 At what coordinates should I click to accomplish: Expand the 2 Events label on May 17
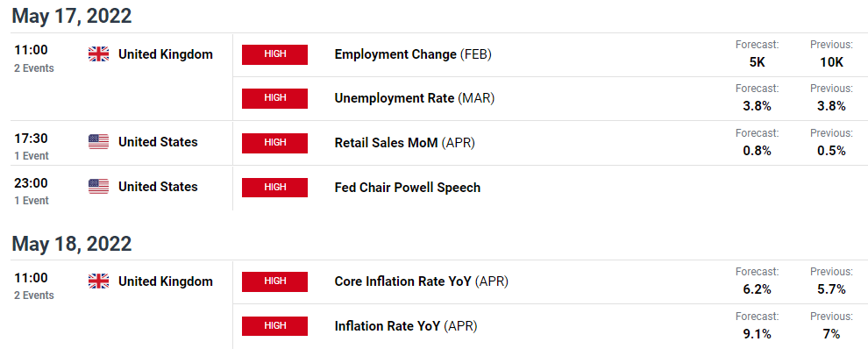click(34, 68)
